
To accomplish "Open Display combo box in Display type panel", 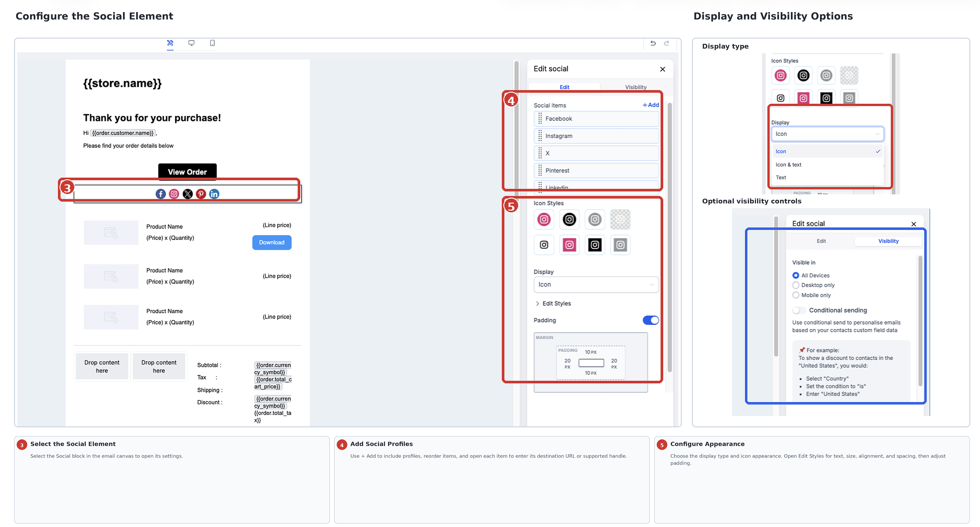I will coord(827,134).
